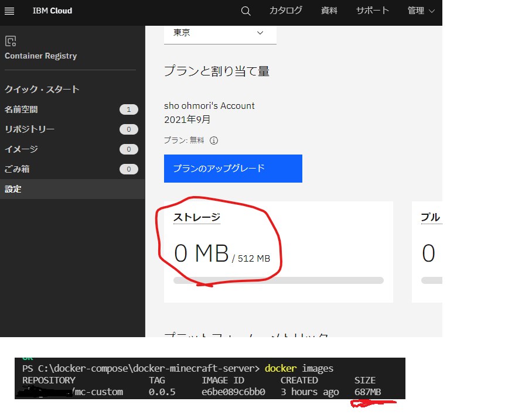
Task: Click the /mc-custom repository name in terminal
Action: coord(98,392)
